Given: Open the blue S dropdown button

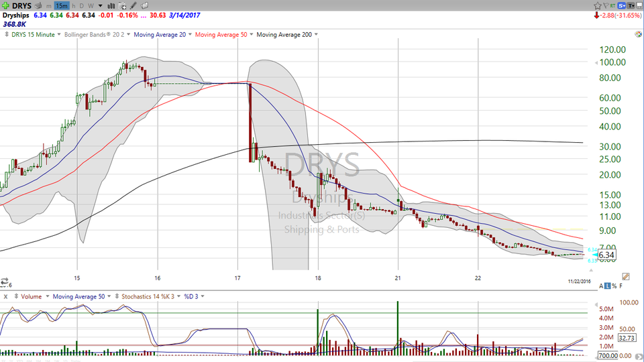Looking at the screenshot, I should coord(621,6).
